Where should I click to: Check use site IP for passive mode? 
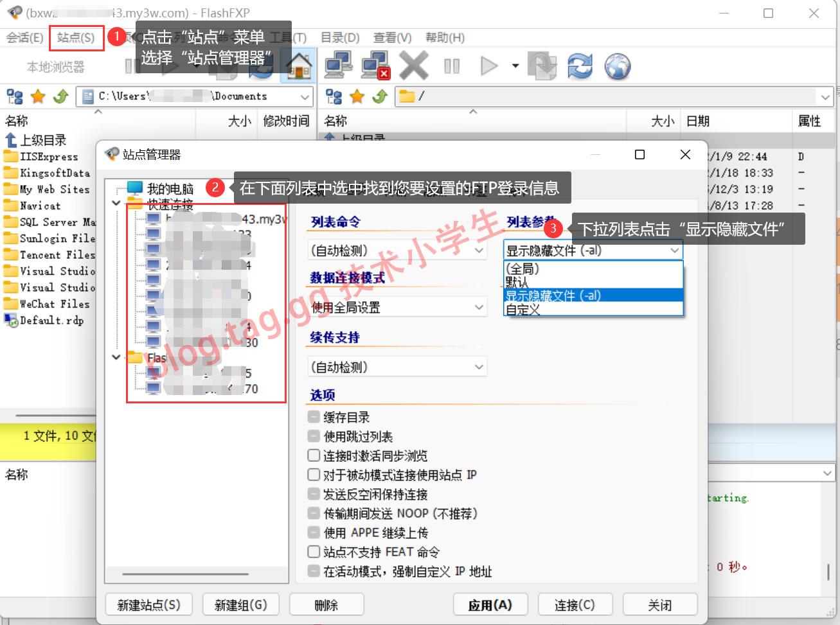point(314,475)
